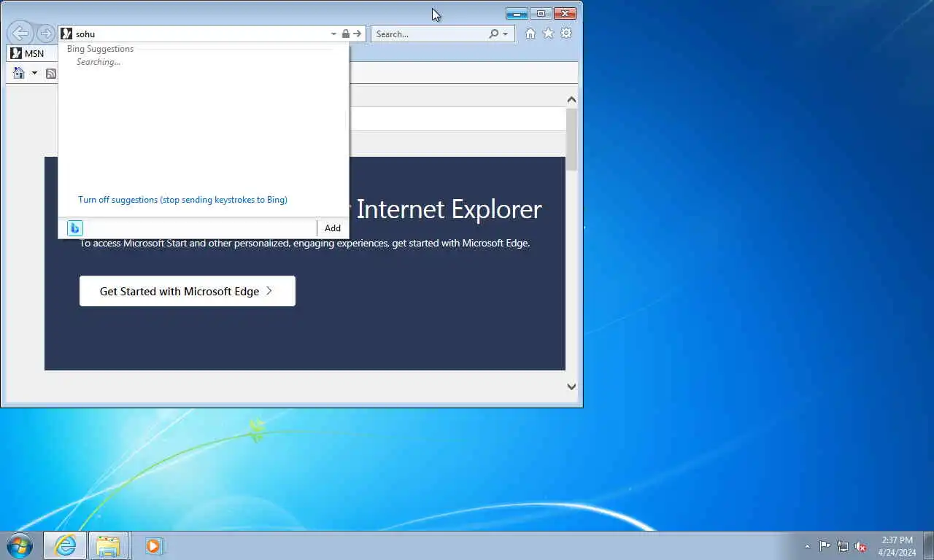Close the Internet Explorer window
This screenshot has height=560, width=934.
click(x=565, y=13)
